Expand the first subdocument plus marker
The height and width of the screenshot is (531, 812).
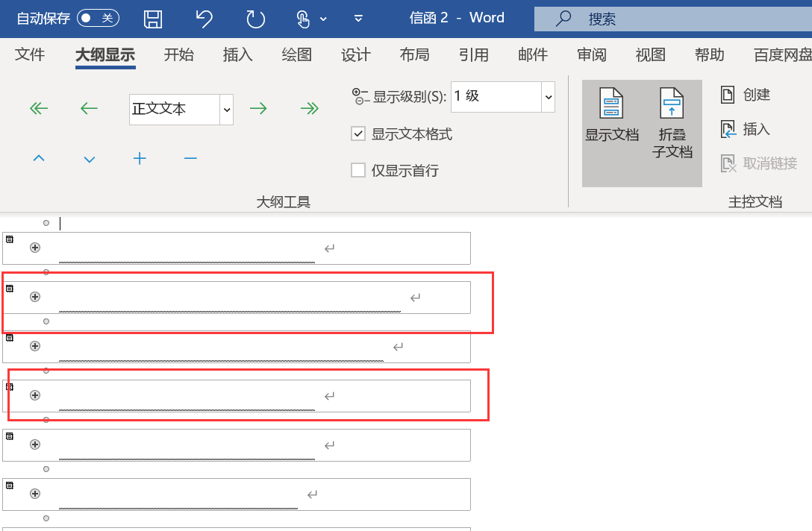point(34,248)
